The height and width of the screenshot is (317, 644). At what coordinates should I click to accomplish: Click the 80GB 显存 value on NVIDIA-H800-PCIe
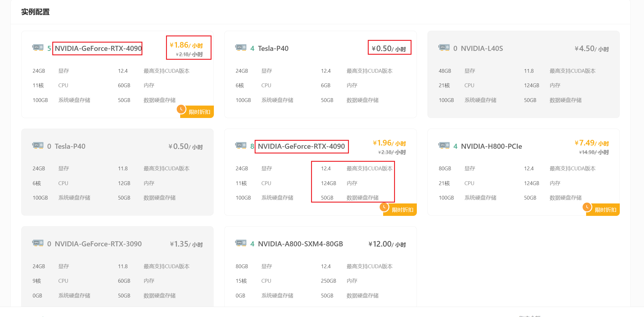click(445, 169)
